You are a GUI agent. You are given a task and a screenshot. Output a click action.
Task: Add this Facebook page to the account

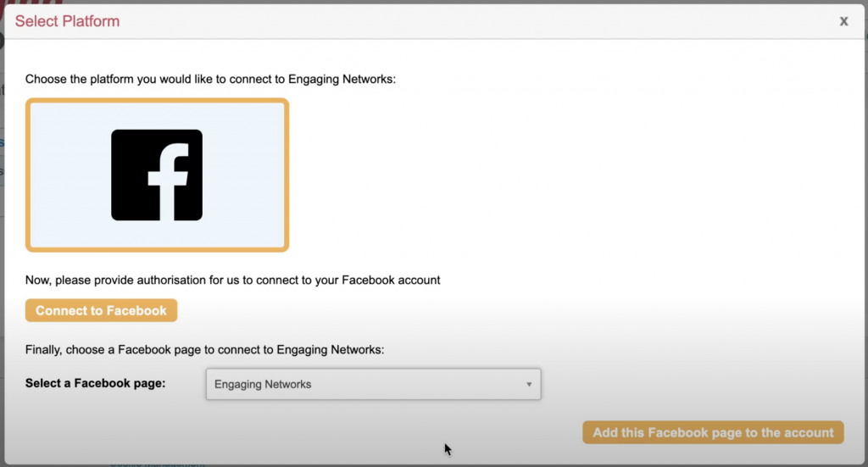tap(713, 432)
